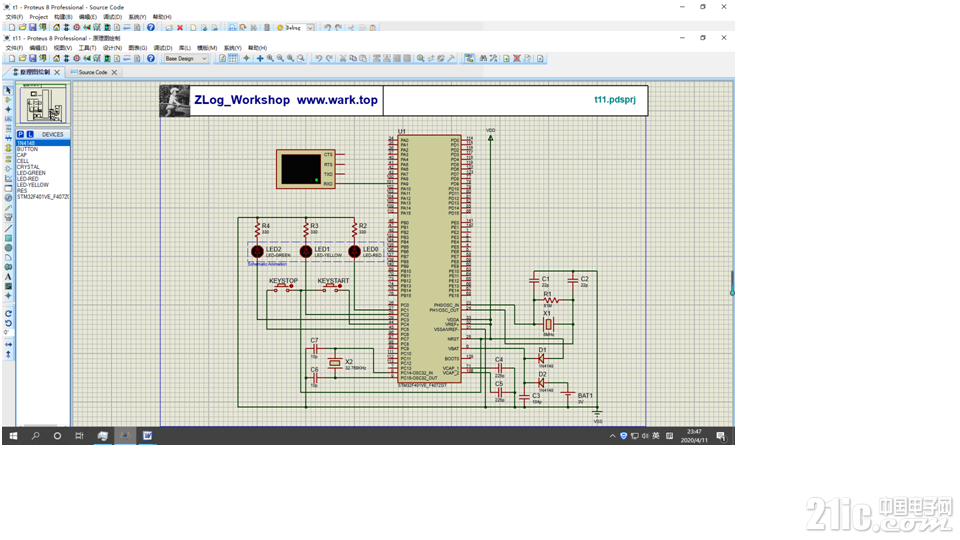The height and width of the screenshot is (540, 960).
Task: Select the 2D box drawing tool
Action: tap(8, 238)
